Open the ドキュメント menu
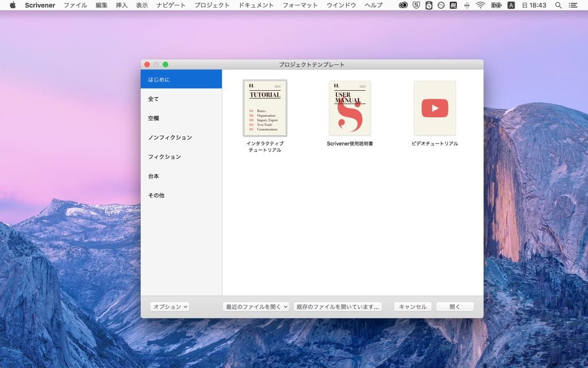The height and width of the screenshot is (368, 588). (x=256, y=5)
